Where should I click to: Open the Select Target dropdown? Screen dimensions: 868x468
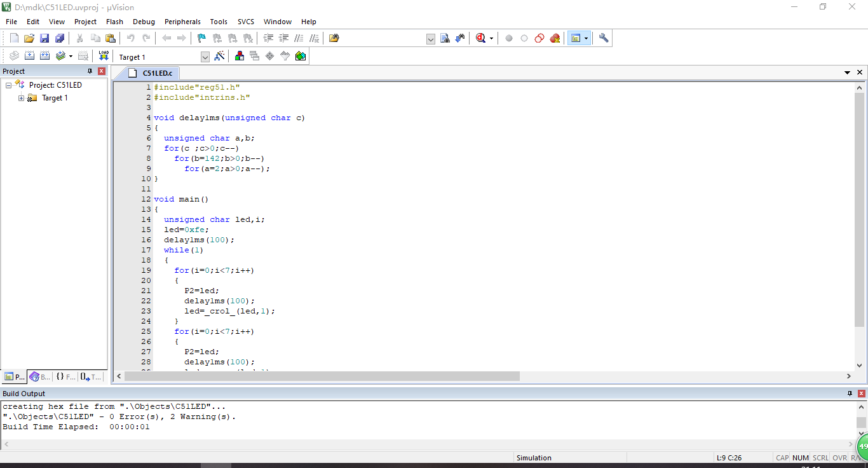coord(205,57)
